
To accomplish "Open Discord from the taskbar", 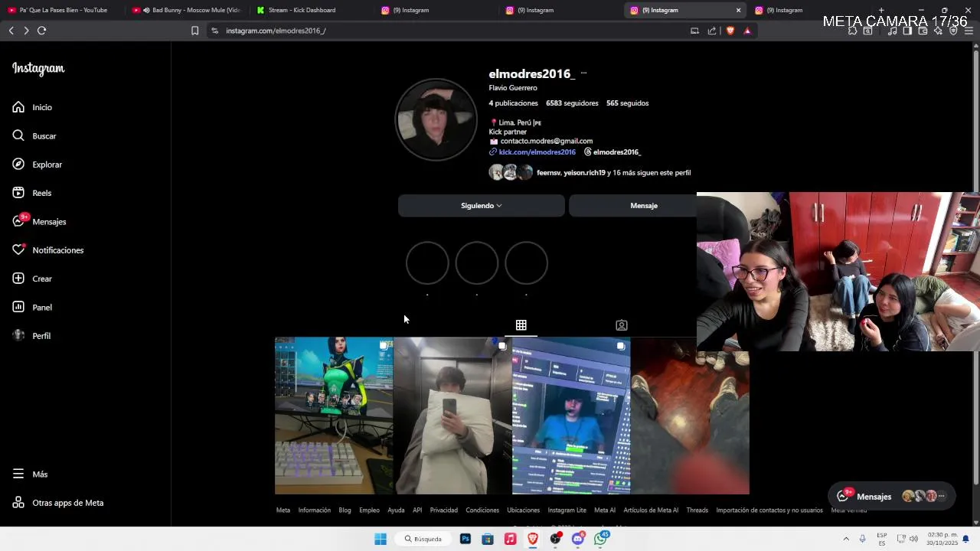I will point(578,539).
